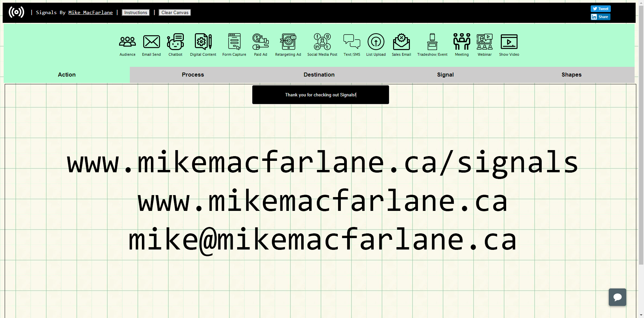Screen dimensions: 644x318
Task: Open the Mike MacFarlane link
Action: click(91, 12)
